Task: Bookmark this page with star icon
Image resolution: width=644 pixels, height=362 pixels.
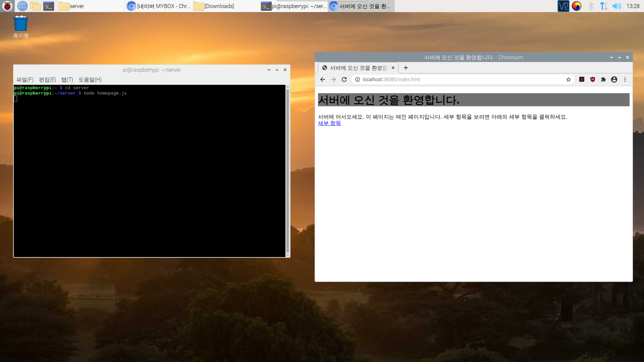Action: pos(568,79)
